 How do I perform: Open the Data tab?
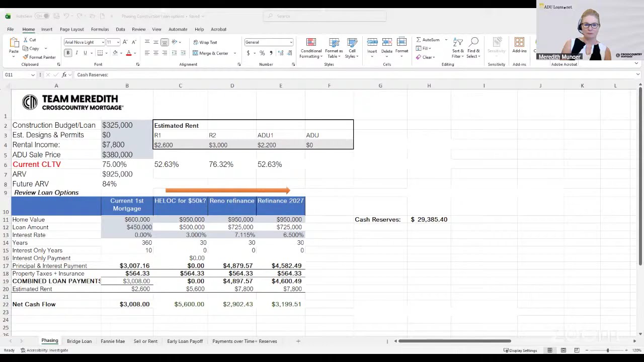[120, 29]
